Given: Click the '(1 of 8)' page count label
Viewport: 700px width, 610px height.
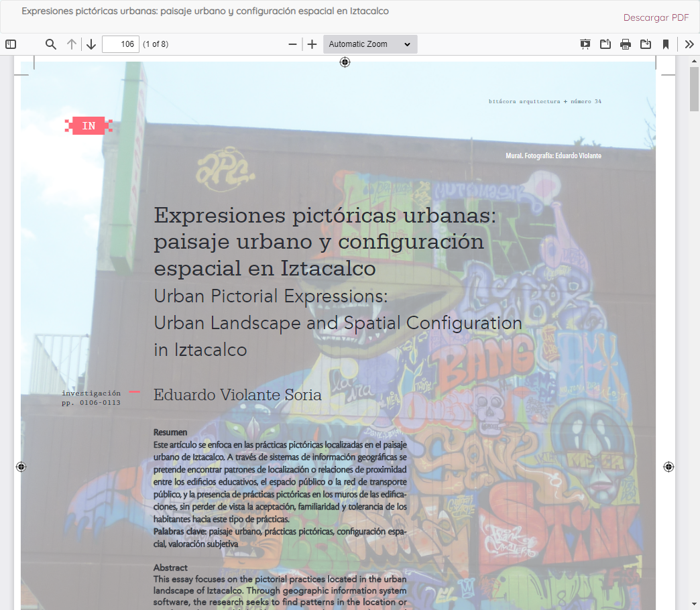Looking at the screenshot, I should tap(156, 44).
